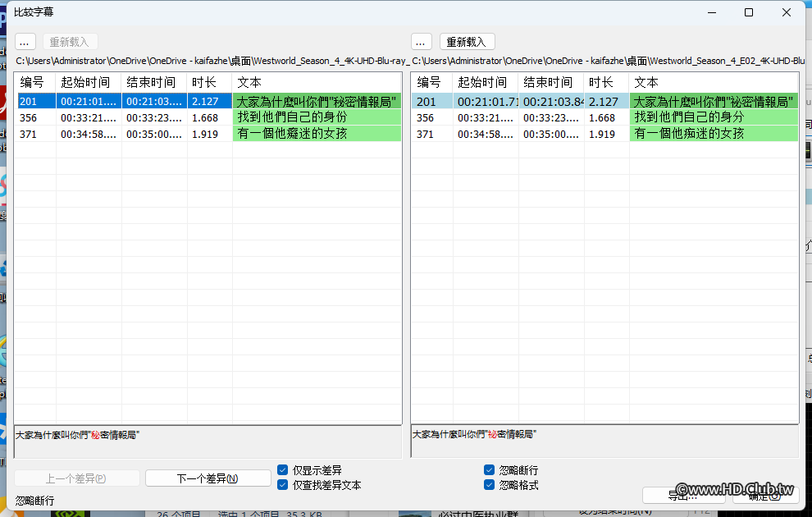This screenshot has width=812, height=517.
Task: Click the left table 编号 column header
Action: (34, 82)
